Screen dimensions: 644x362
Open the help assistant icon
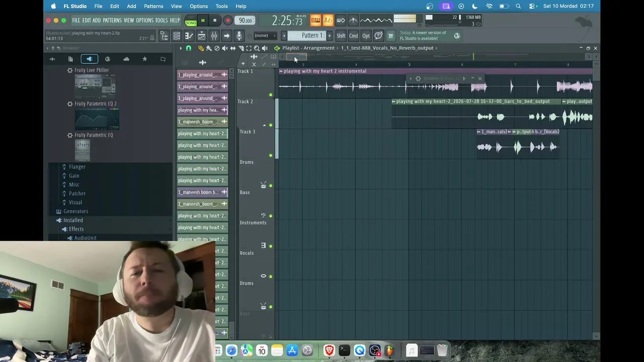[x=378, y=36]
